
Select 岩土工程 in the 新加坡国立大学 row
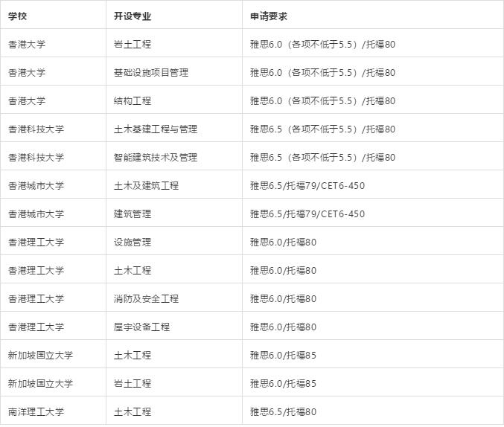pyautogui.click(x=133, y=383)
